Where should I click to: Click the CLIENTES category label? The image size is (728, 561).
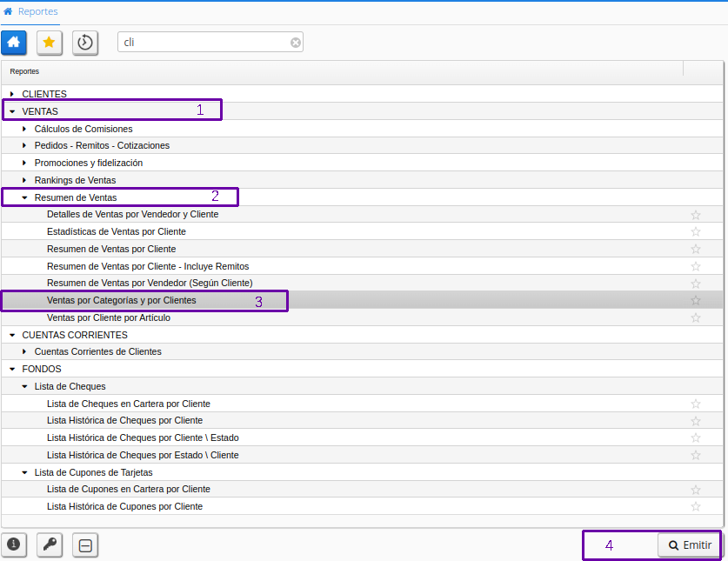point(44,94)
